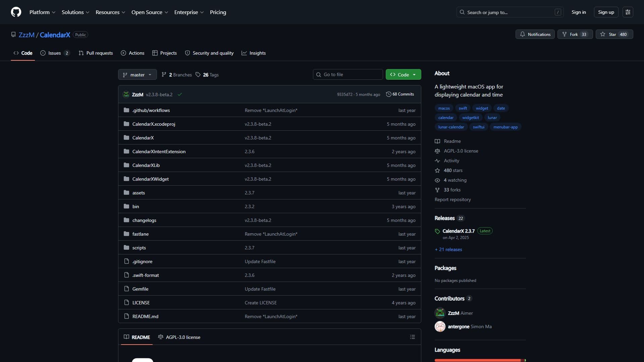Click the commit status green checkmark
The width and height of the screenshot is (644, 362).
pos(180,95)
